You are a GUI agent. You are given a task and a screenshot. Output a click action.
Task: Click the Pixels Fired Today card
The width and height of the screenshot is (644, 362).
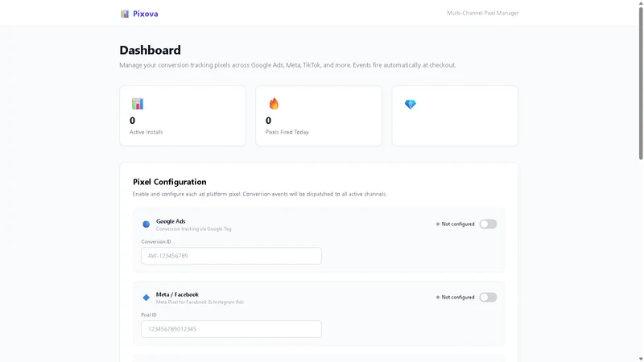[319, 116]
